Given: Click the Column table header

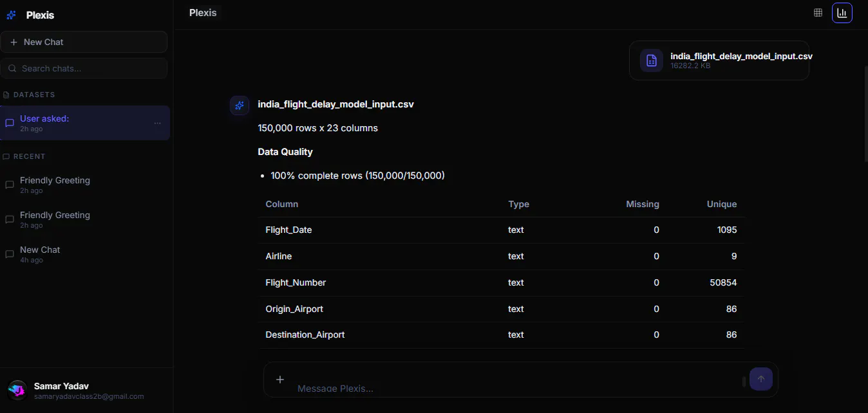Looking at the screenshot, I should (282, 204).
